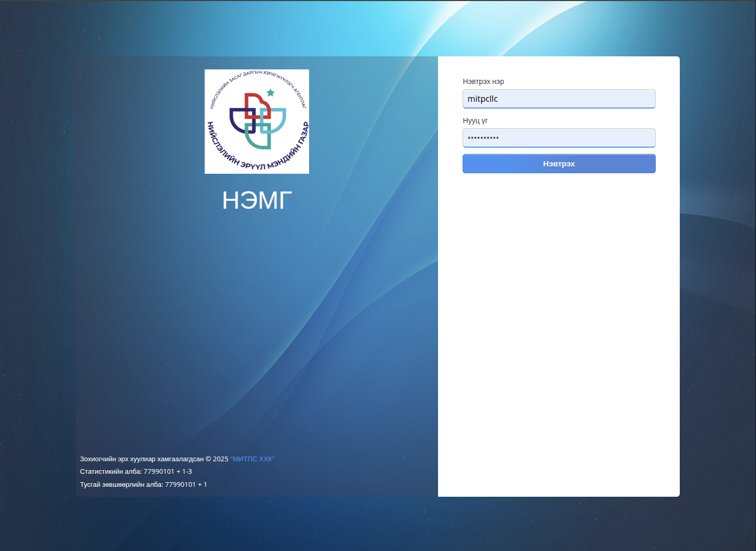The height and width of the screenshot is (551, 756).
Task: Open the "МИТПС ХХК" footer link
Action: 252,459
